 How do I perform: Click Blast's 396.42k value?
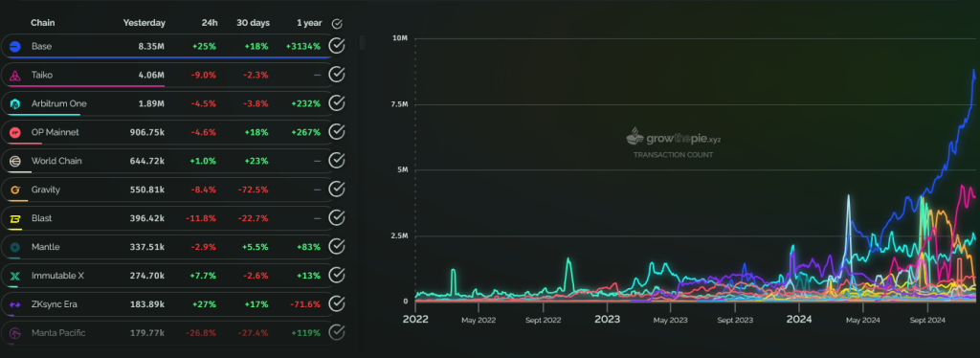pos(146,218)
